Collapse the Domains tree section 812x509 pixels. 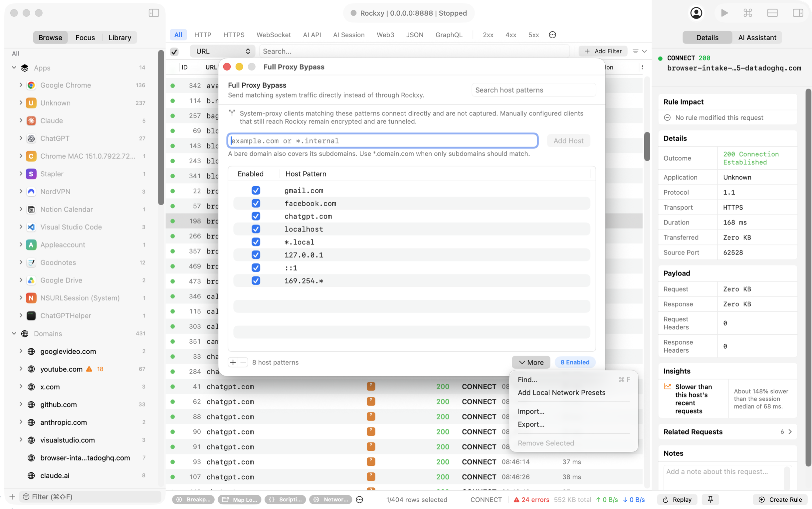tap(14, 333)
